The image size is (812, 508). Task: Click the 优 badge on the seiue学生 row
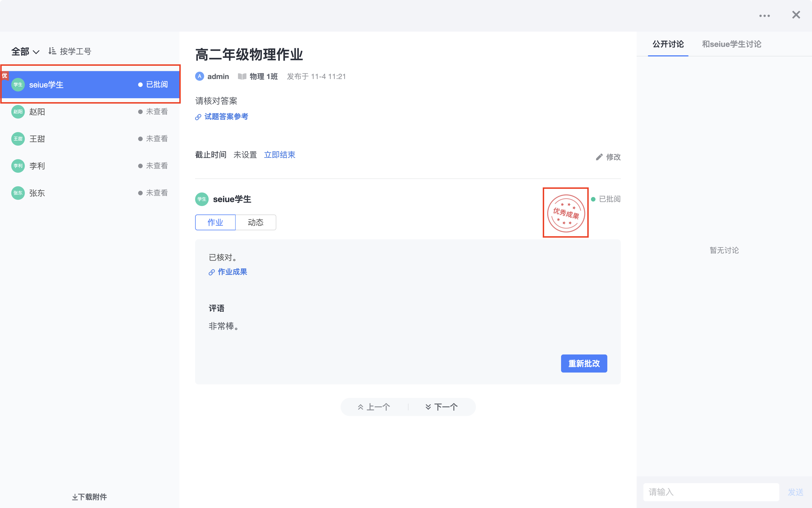[x=4, y=75]
